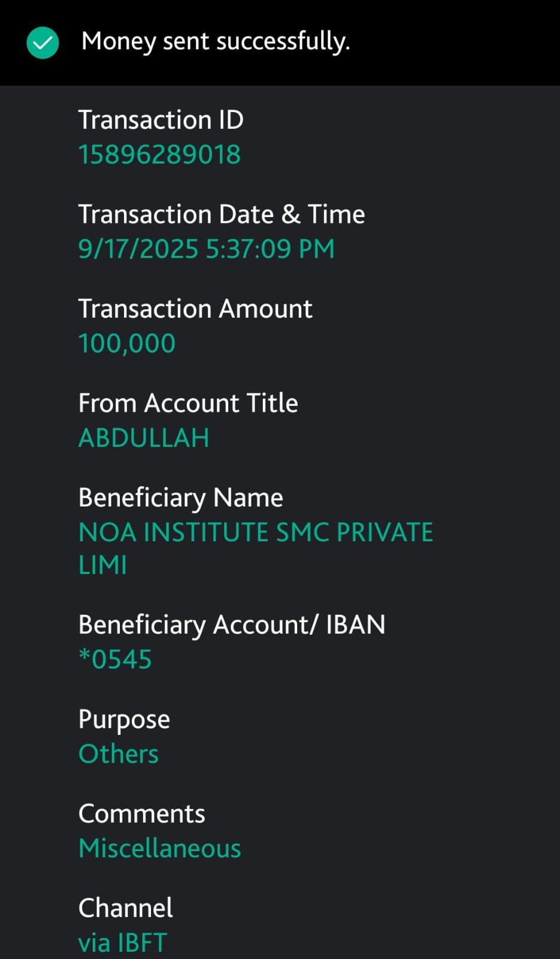Image resolution: width=560 pixels, height=959 pixels.
Task: Tap the "Money sent successfully." message
Action: (215, 42)
